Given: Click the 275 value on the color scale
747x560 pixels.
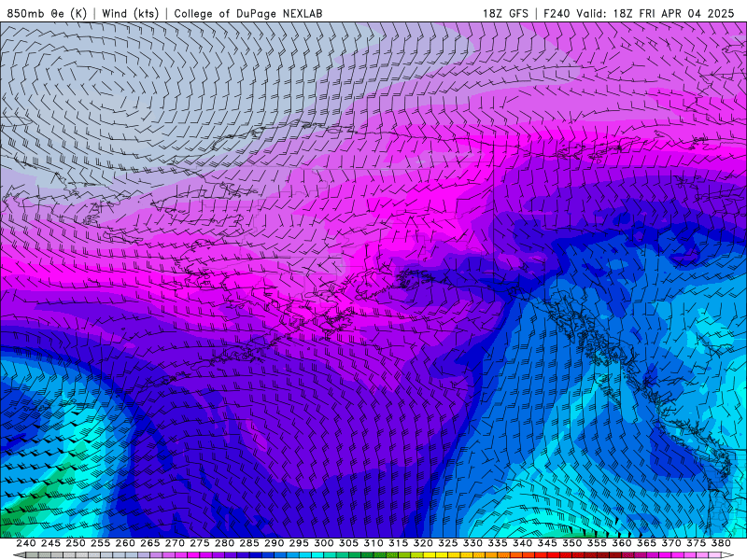Looking at the screenshot, I should click(200, 543).
